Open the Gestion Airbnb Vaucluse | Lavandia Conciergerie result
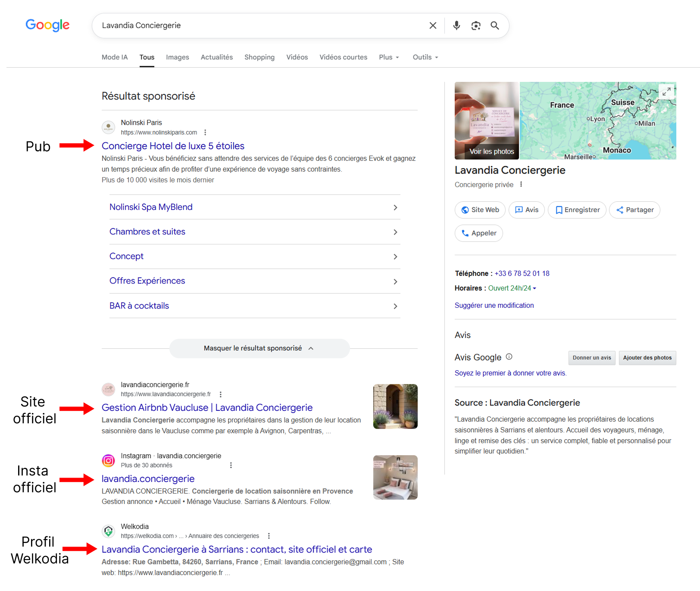This screenshot has width=700, height=591. [x=207, y=407]
